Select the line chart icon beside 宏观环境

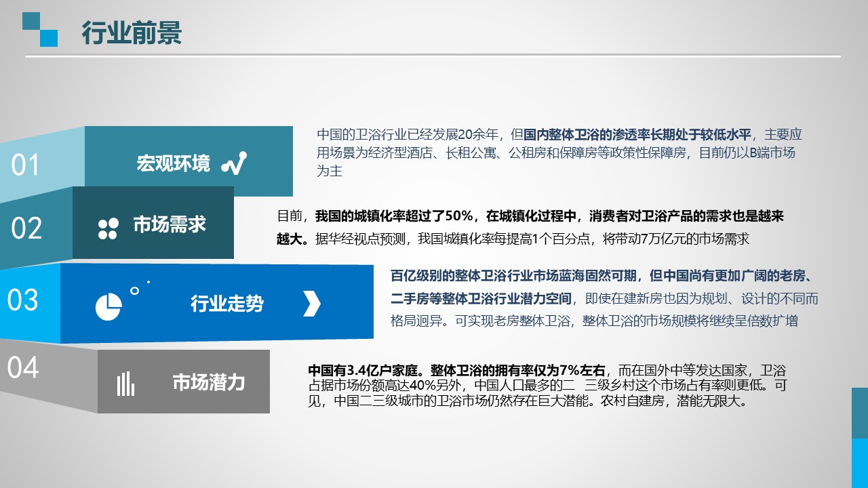(x=234, y=163)
